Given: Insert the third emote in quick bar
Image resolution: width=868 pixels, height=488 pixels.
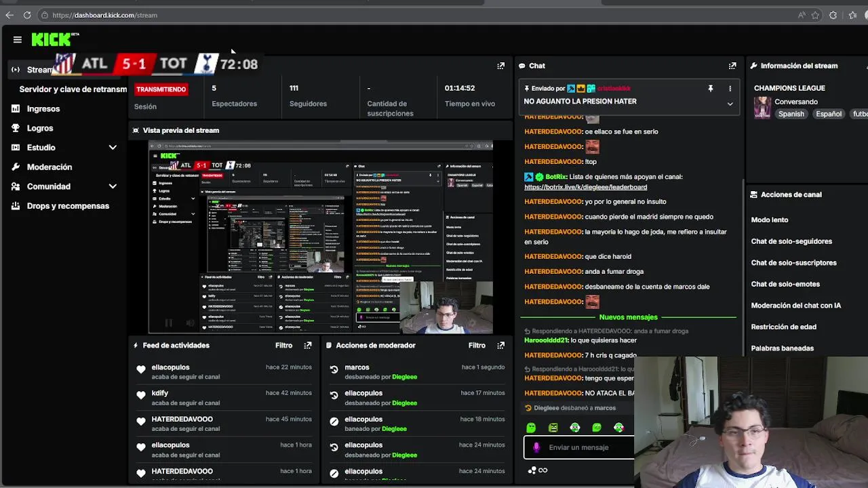Looking at the screenshot, I should coord(575,428).
